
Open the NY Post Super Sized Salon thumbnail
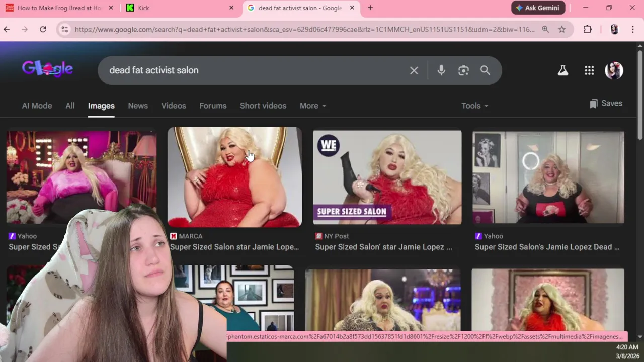pos(387,177)
